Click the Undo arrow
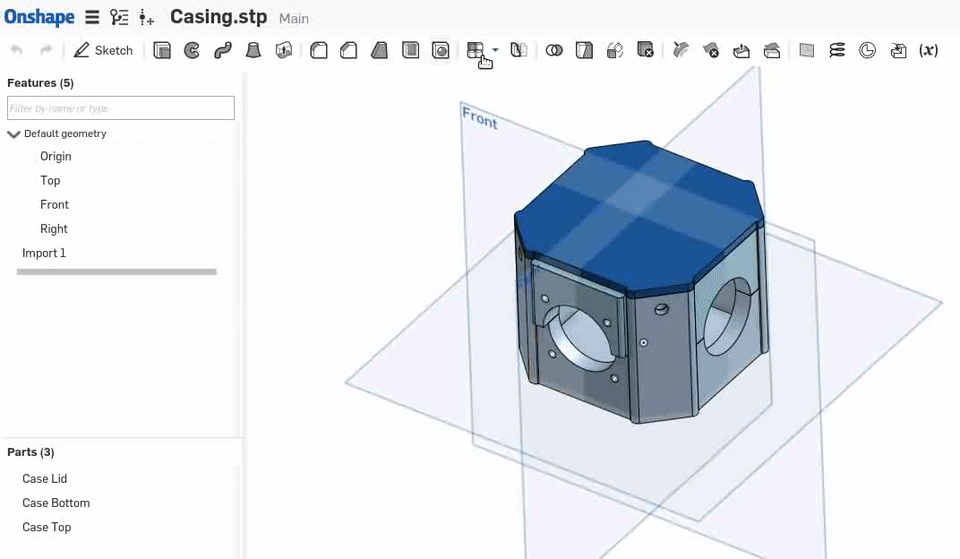Image resolution: width=960 pixels, height=559 pixels. pyautogui.click(x=17, y=50)
